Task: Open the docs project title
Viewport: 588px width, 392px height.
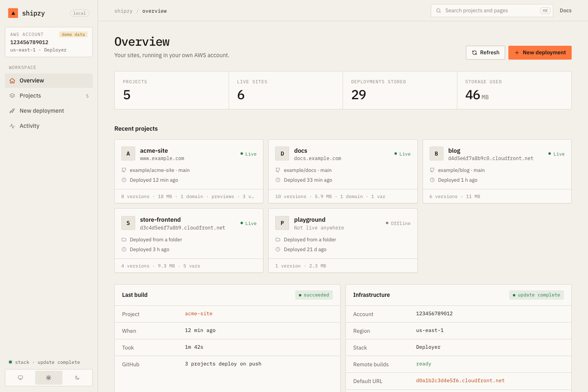Action: click(301, 151)
